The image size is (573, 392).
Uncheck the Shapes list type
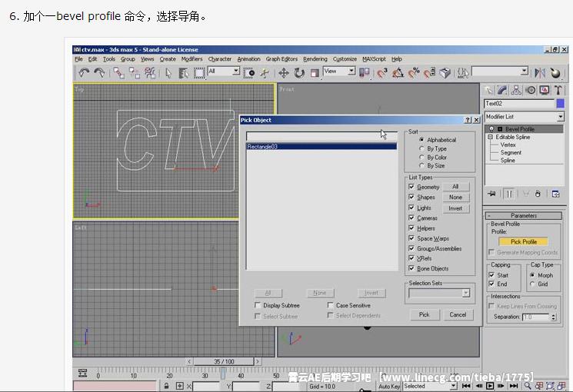pyautogui.click(x=411, y=197)
